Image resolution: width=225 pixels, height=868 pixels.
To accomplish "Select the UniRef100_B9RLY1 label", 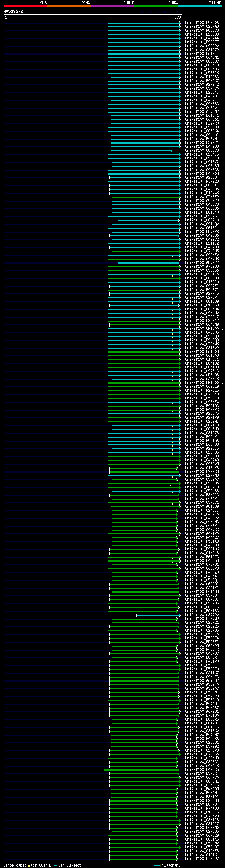I will click(x=202, y=437).
